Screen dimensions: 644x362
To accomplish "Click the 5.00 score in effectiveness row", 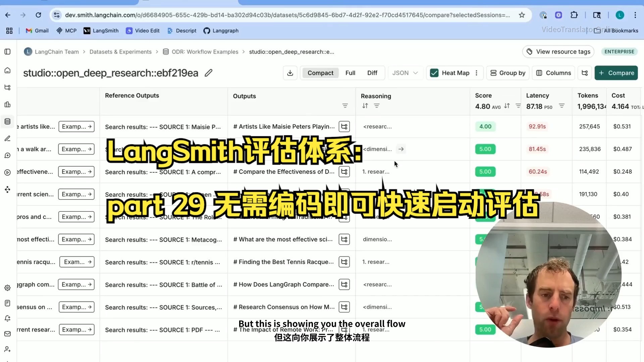I will coord(485,172).
